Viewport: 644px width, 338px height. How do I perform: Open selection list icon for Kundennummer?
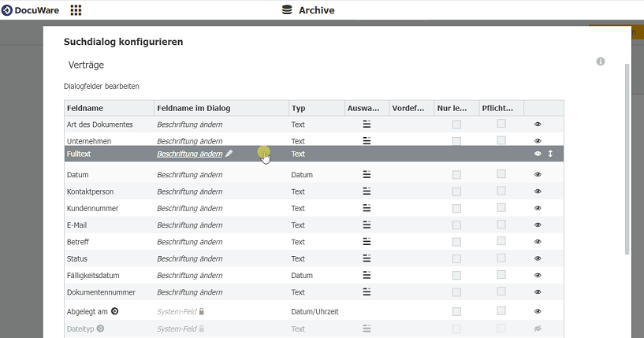coord(367,208)
